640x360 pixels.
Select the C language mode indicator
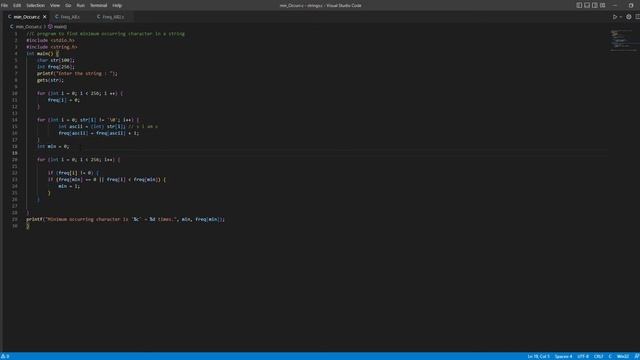point(610,356)
